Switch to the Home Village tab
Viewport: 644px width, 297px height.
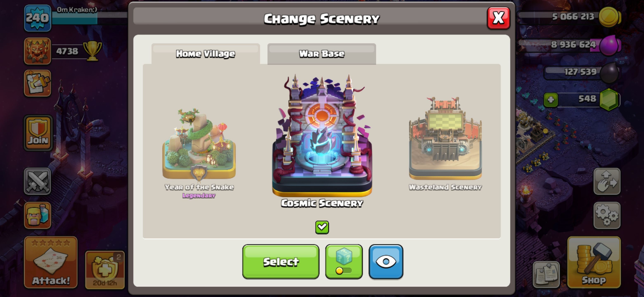206,54
